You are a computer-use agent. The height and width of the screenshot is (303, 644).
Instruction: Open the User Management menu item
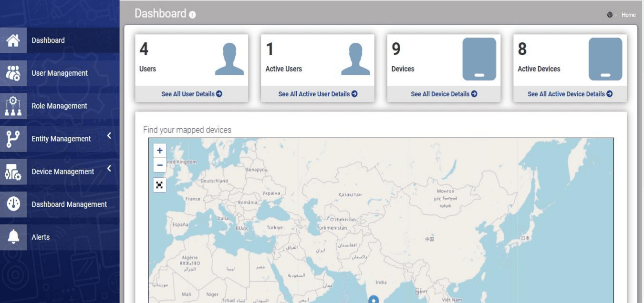click(60, 73)
